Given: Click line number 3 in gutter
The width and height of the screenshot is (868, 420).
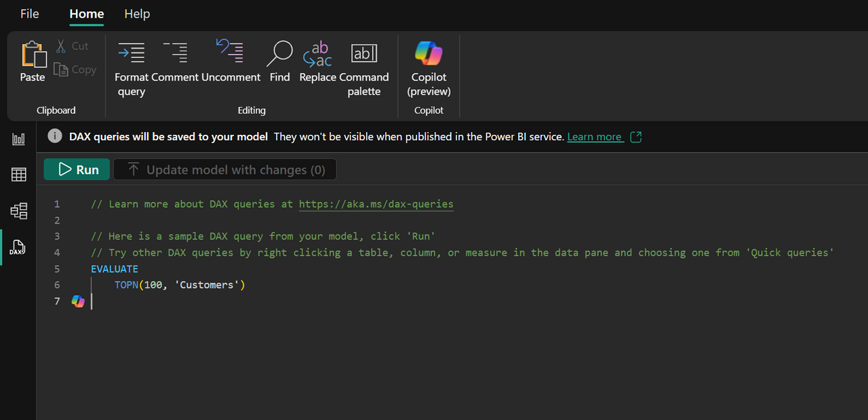Looking at the screenshot, I should pyautogui.click(x=57, y=236).
